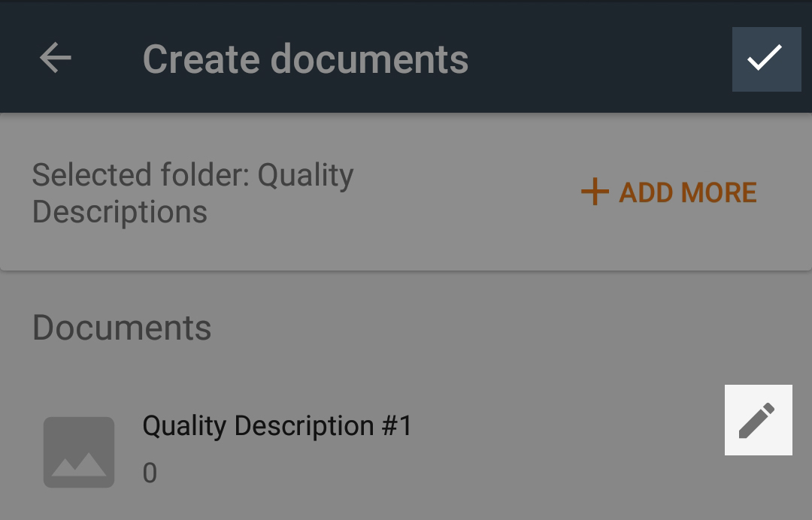The height and width of the screenshot is (520, 812).
Task: Save documents using the top-right check button
Action: [x=766, y=59]
